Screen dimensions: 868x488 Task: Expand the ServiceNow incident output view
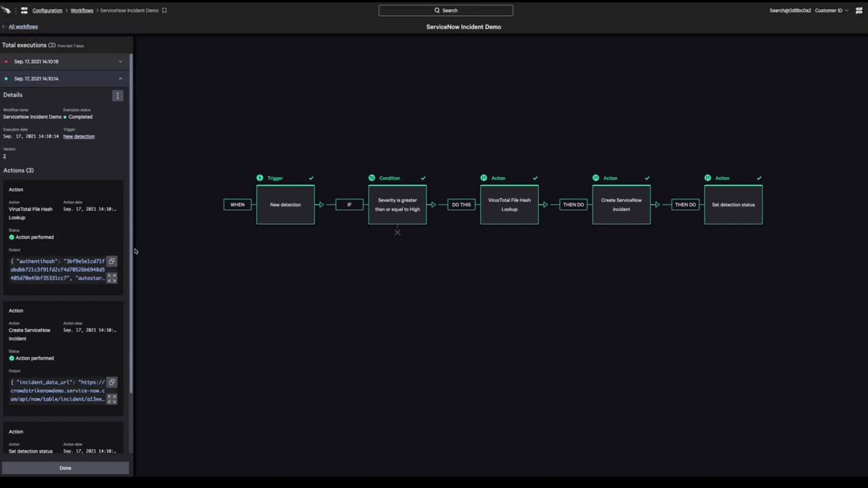[x=112, y=399]
